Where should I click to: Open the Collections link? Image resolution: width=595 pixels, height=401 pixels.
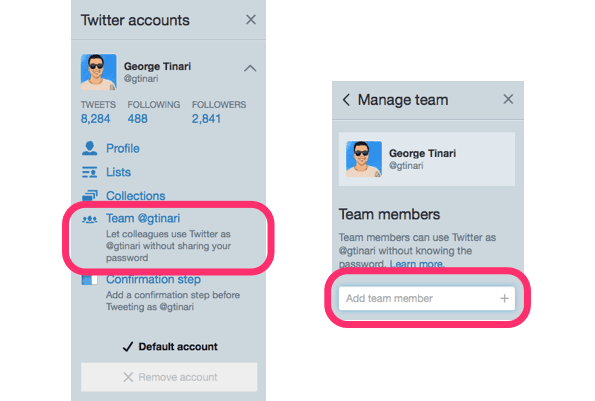135,196
